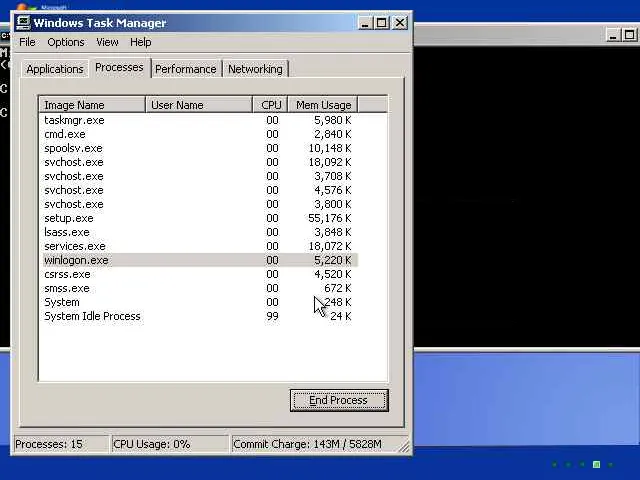Maximize the background command prompt window
The width and height of the screenshot is (640, 480).
(630, 35)
